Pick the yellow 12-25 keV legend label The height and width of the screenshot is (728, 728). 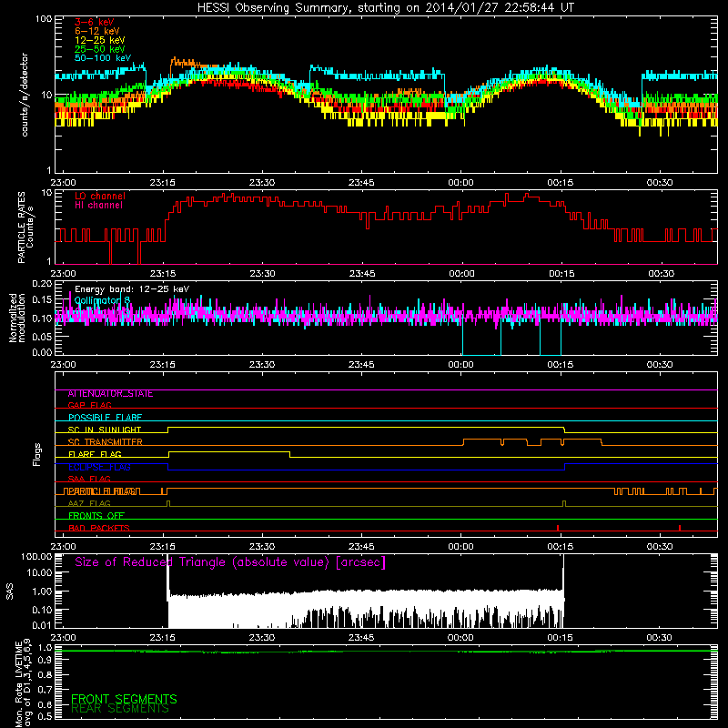pyautogui.click(x=100, y=40)
